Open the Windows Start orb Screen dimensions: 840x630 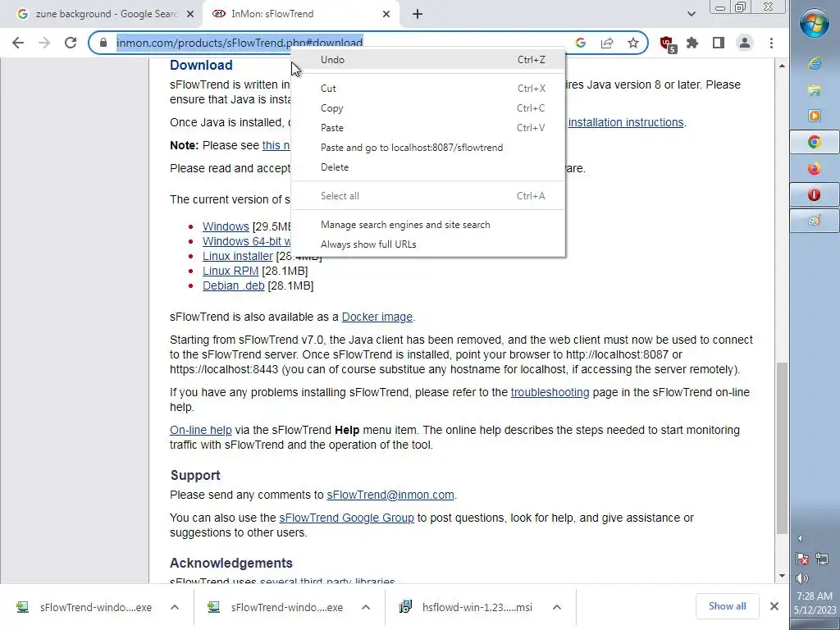coord(815,24)
